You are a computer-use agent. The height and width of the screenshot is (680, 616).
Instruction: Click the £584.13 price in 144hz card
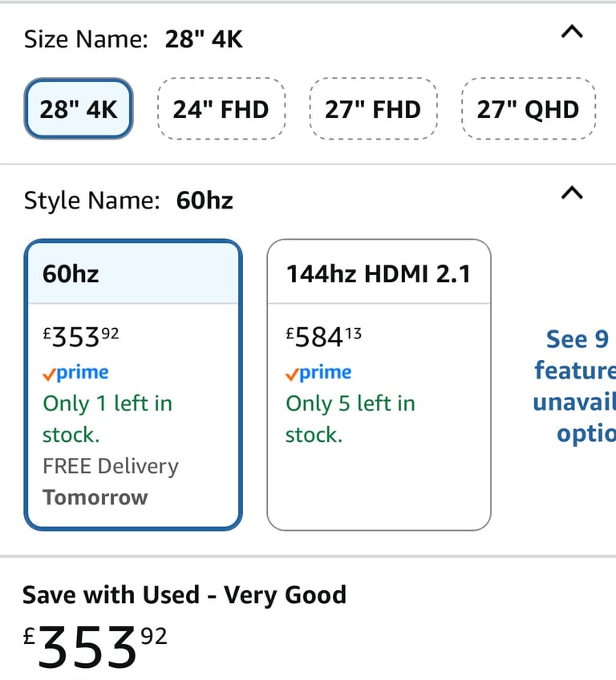[323, 337]
